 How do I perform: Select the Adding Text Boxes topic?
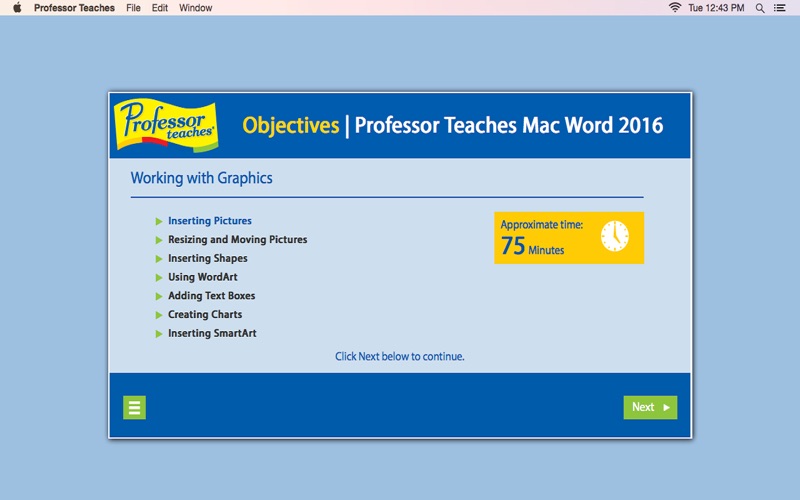[211, 296]
